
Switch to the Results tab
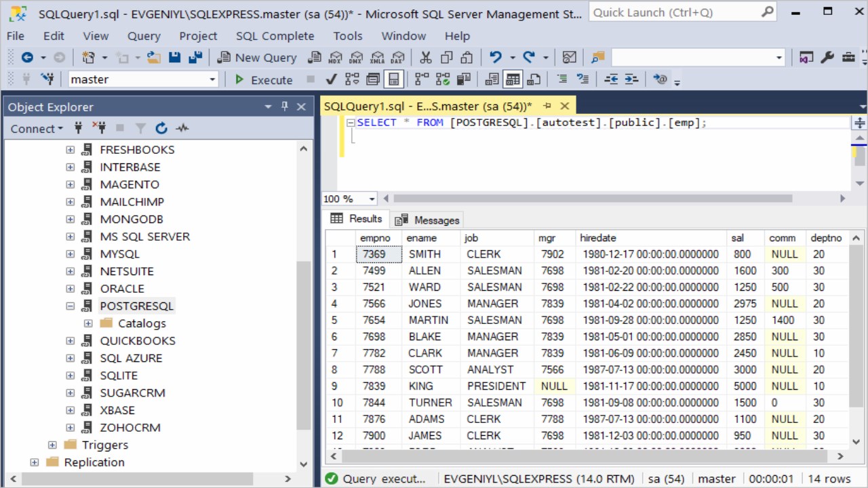(357, 218)
